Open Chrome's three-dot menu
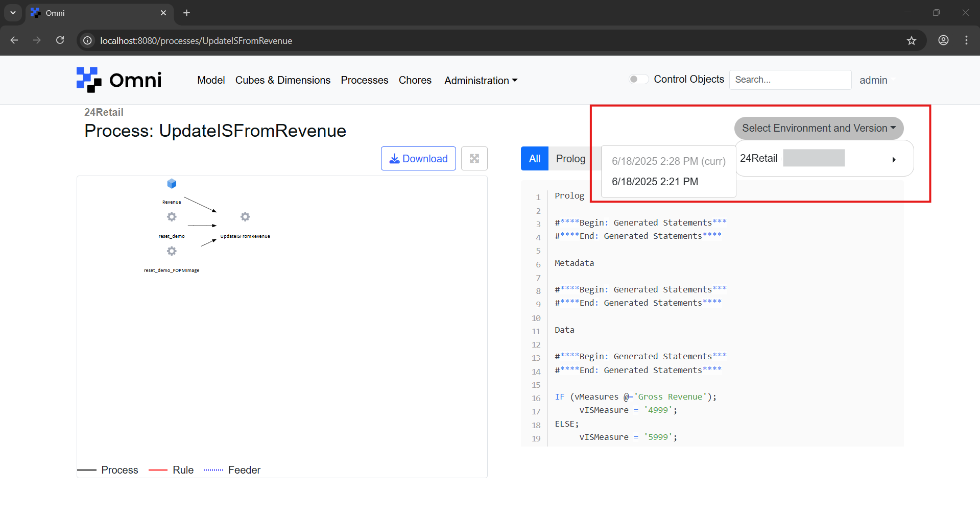 coord(966,40)
